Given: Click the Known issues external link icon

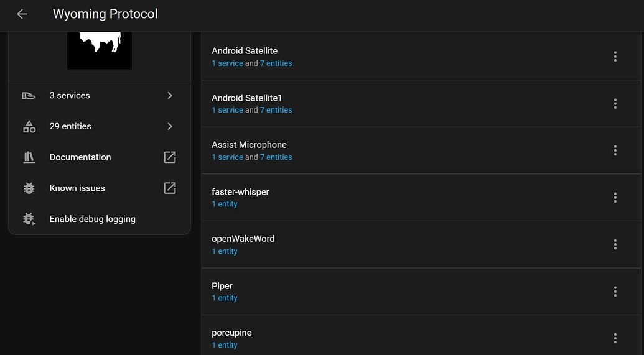Looking at the screenshot, I should point(170,188).
